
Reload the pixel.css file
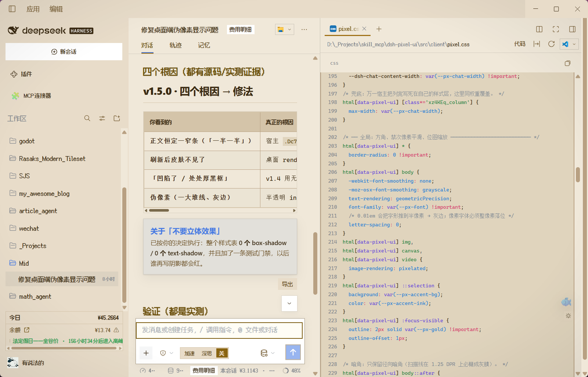(551, 44)
